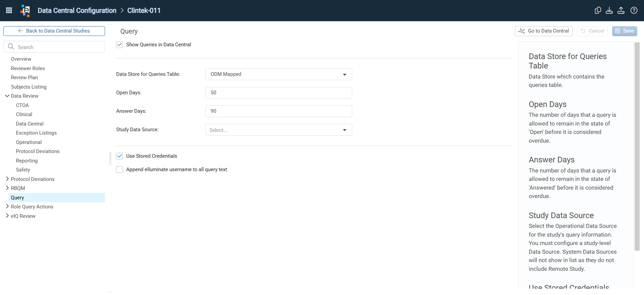Open the Overview page in sidebar
The image size is (644, 295).
pyautogui.click(x=21, y=59)
